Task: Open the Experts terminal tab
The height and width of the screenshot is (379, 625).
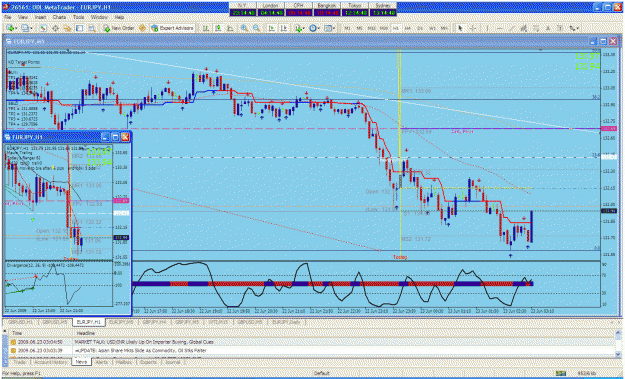Action: point(149,362)
